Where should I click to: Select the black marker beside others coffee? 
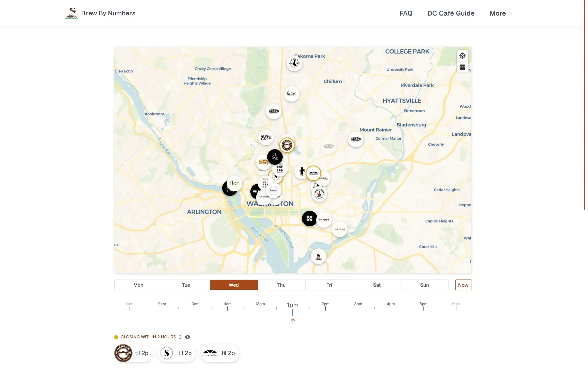coord(275,157)
